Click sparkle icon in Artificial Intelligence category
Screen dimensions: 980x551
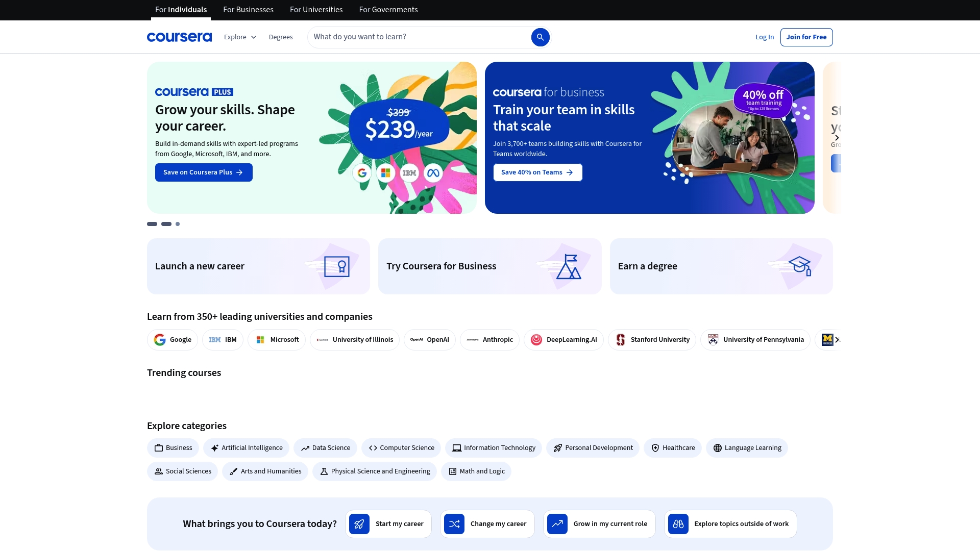pyautogui.click(x=214, y=448)
